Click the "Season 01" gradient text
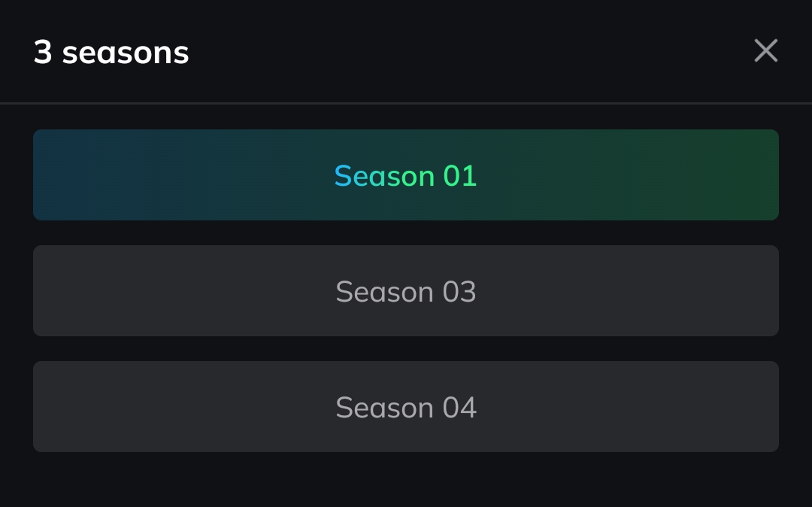Screen dimensions: 812x507 [x=406, y=176]
